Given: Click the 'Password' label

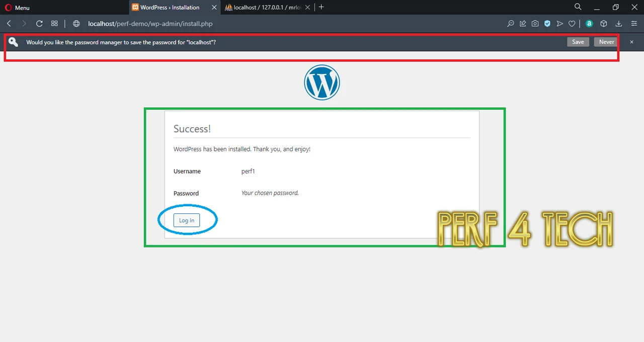Looking at the screenshot, I should pos(186,194).
